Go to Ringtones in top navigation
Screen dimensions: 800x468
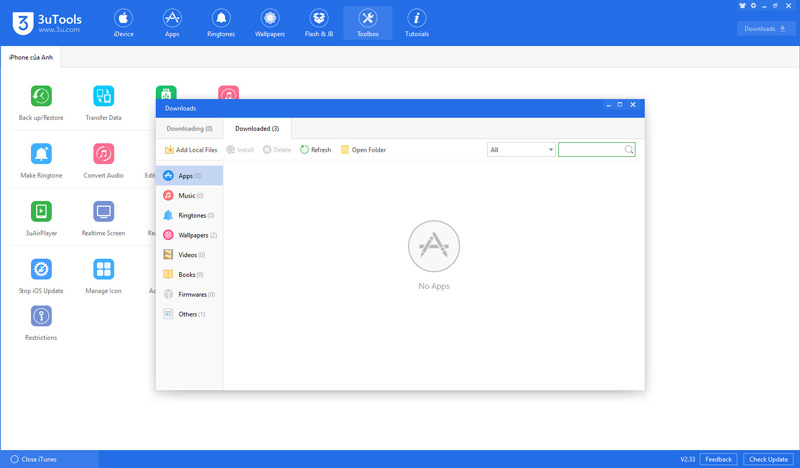tap(221, 23)
